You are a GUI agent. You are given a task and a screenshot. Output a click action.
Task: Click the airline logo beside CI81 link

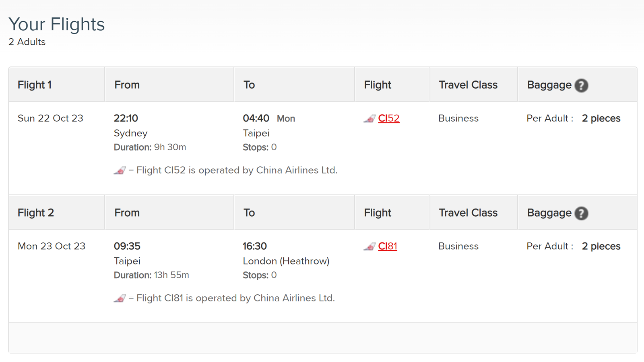click(369, 247)
